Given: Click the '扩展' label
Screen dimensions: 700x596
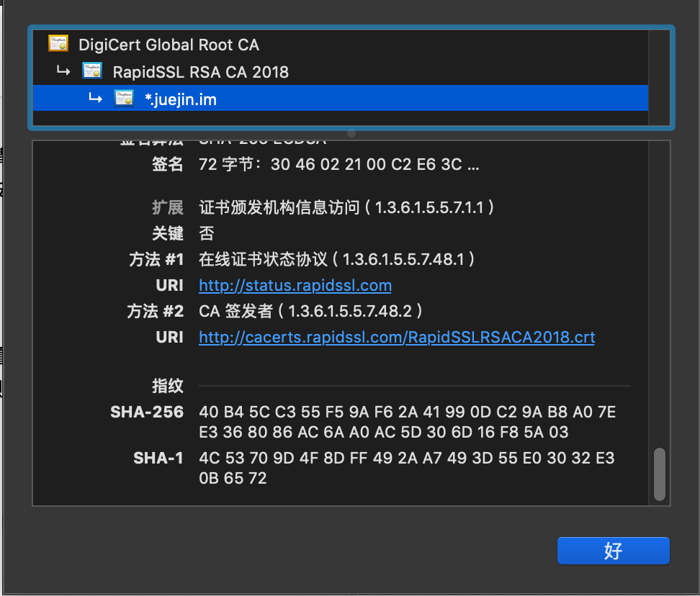Looking at the screenshot, I should pyautogui.click(x=167, y=207).
